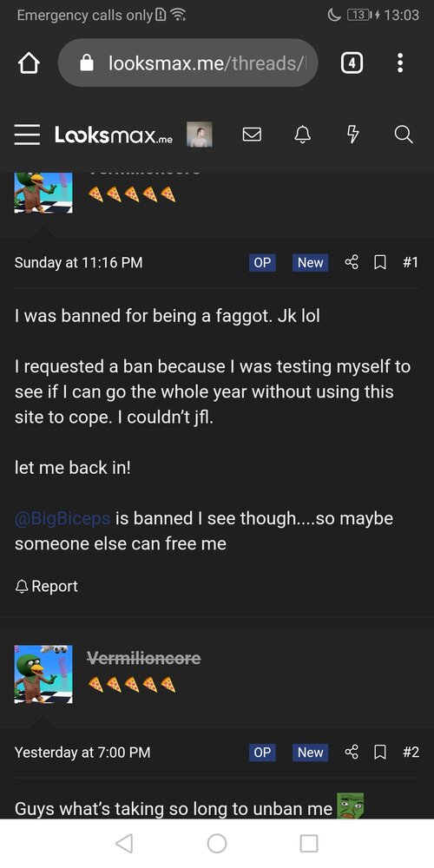
Task: Share post #1 via share icon
Action: click(352, 262)
